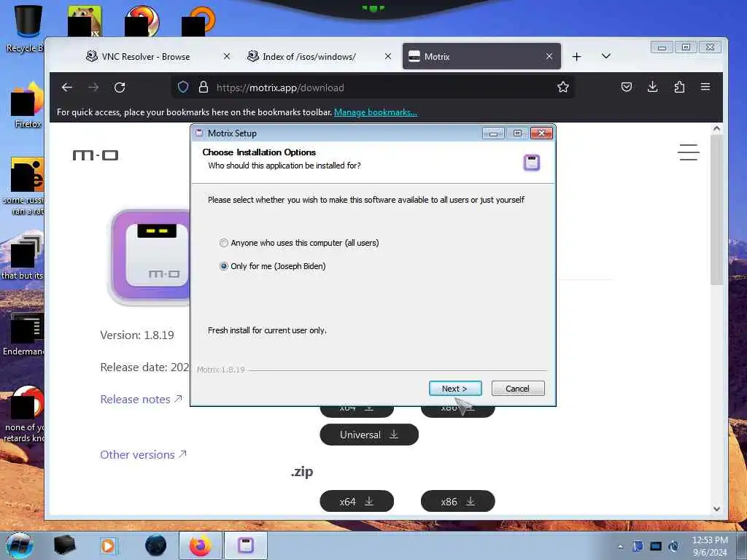This screenshot has height=560, width=747.
Task: Open the black box taskbar icon
Action: [64, 545]
